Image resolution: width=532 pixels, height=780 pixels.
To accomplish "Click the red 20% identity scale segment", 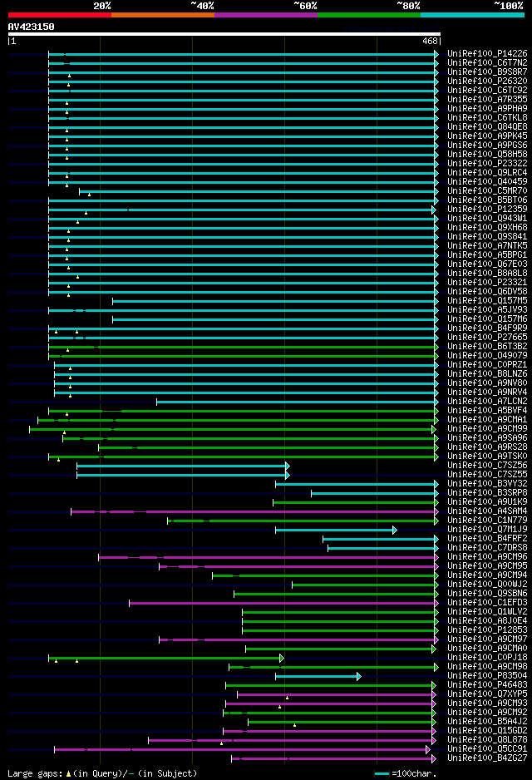I will (60, 15).
